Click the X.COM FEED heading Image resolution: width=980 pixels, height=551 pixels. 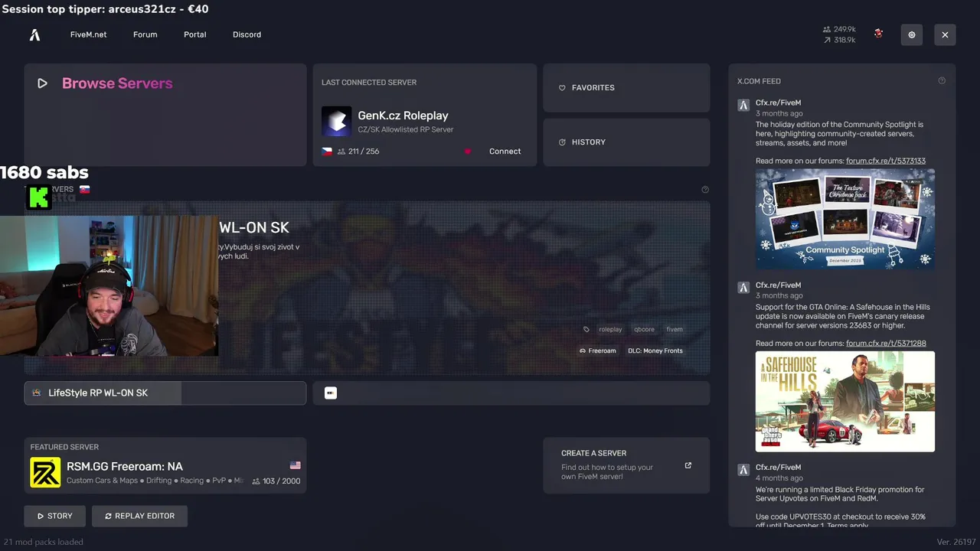759,81
